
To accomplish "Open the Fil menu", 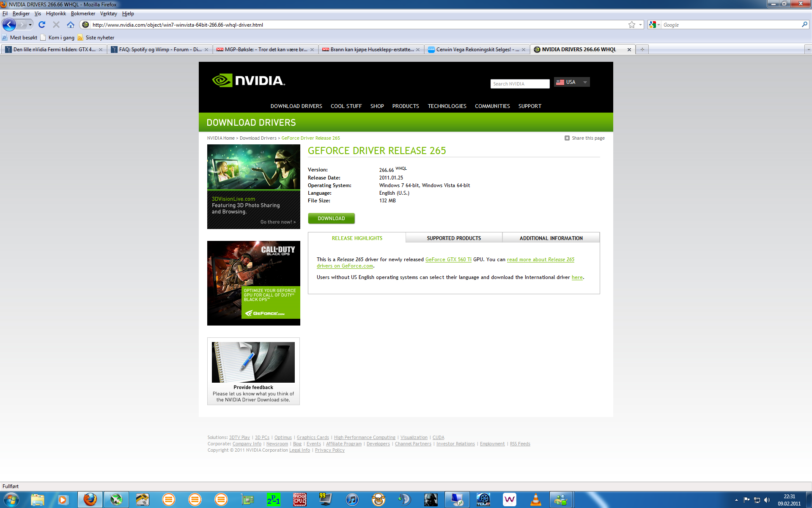I will pos(5,14).
